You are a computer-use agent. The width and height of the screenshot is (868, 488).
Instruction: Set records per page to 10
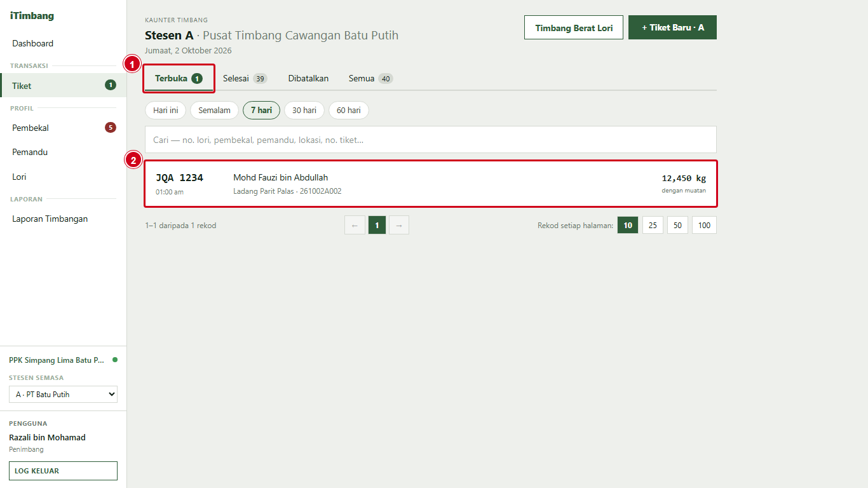628,225
